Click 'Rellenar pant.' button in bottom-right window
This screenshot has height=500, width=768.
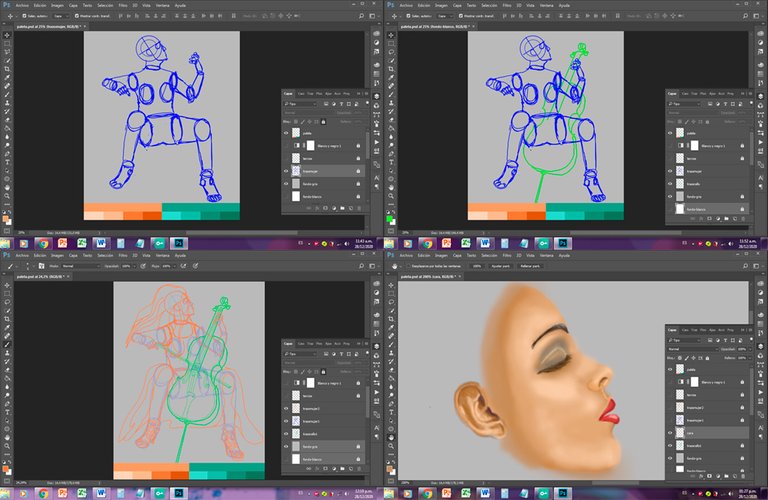point(529,266)
